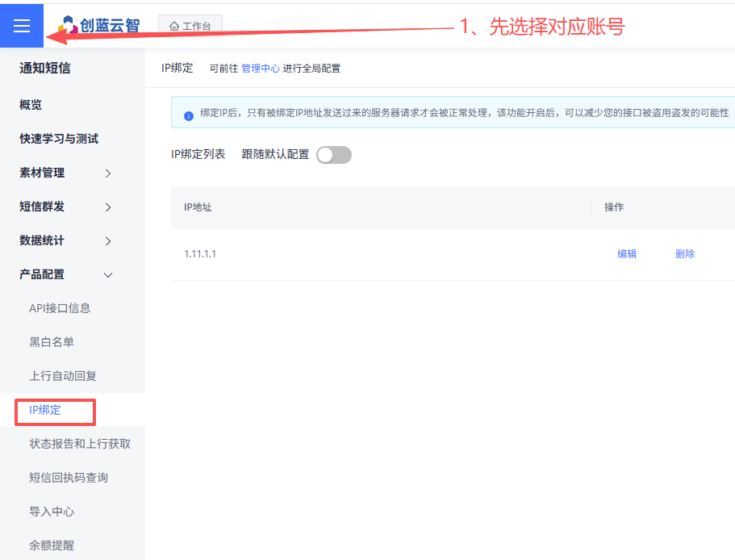Open the 工作台 home tab
This screenshot has width=735, height=560.
tap(190, 27)
